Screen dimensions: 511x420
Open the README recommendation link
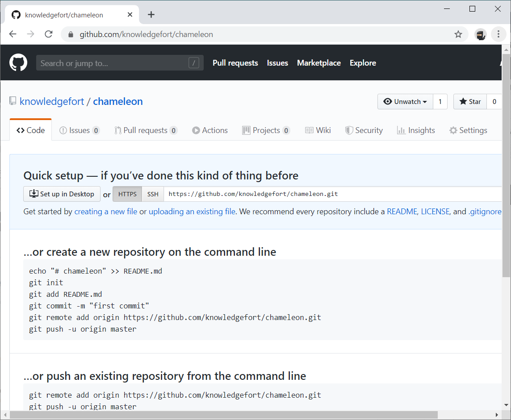402,212
